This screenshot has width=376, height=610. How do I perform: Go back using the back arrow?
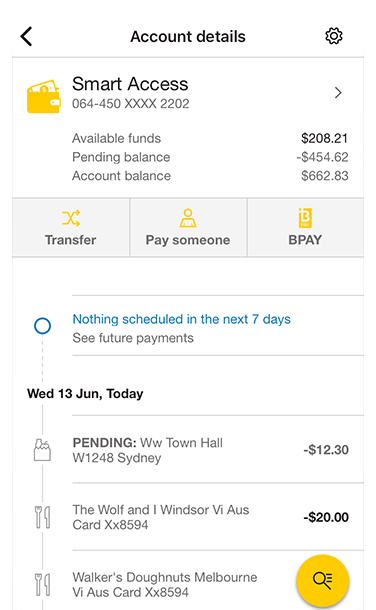click(x=26, y=37)
